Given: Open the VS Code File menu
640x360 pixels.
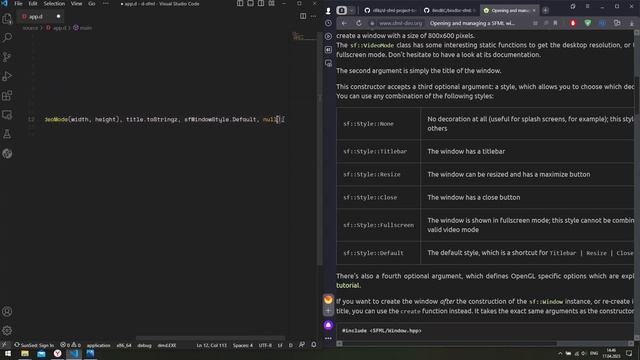Looking at the screenshot, I should point(18,4).
